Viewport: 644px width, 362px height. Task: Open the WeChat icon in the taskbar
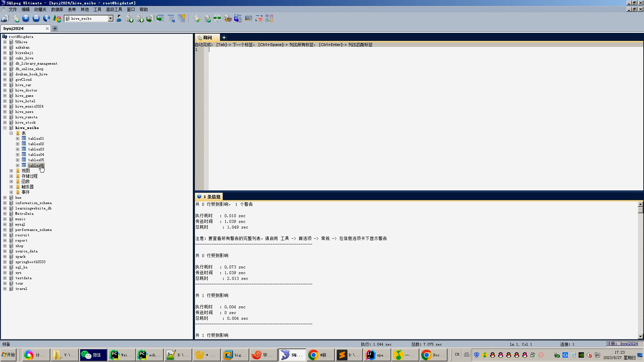93,355
